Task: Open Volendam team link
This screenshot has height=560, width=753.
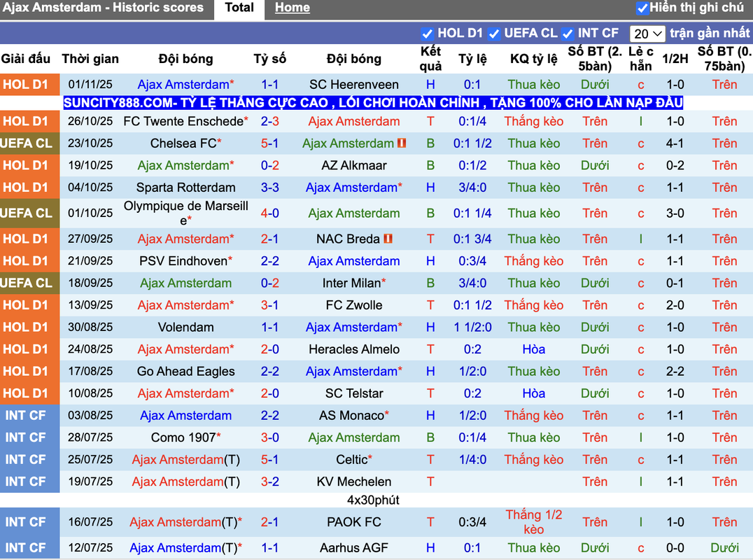Action: pyautogui.click(x=186, y=327)
